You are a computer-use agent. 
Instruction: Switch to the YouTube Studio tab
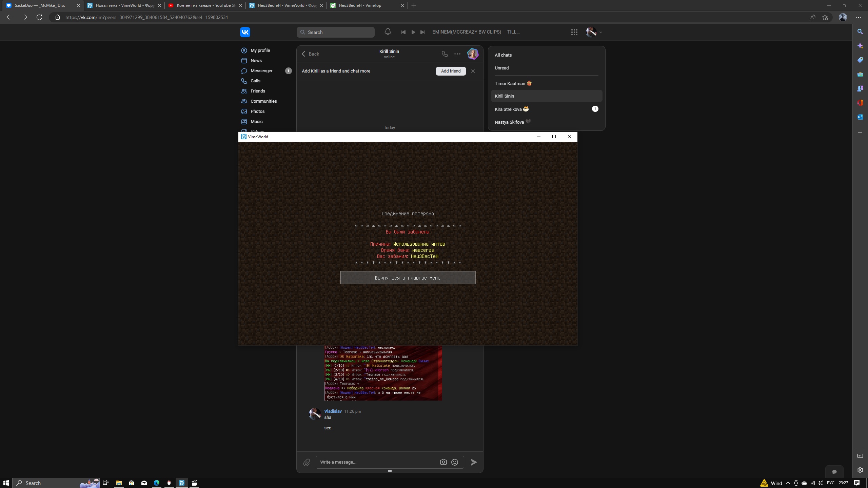click(x=203, y=5)
